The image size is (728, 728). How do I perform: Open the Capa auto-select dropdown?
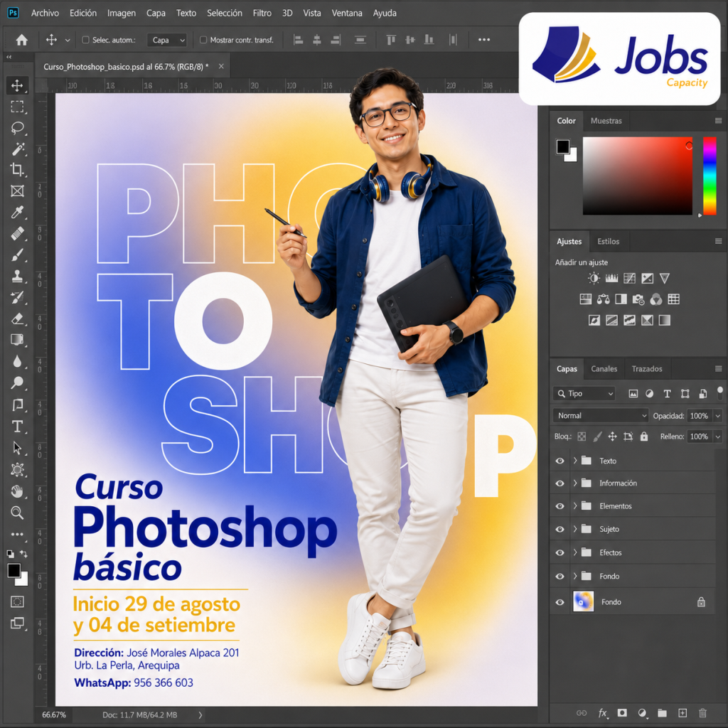[x=166, y=40]
